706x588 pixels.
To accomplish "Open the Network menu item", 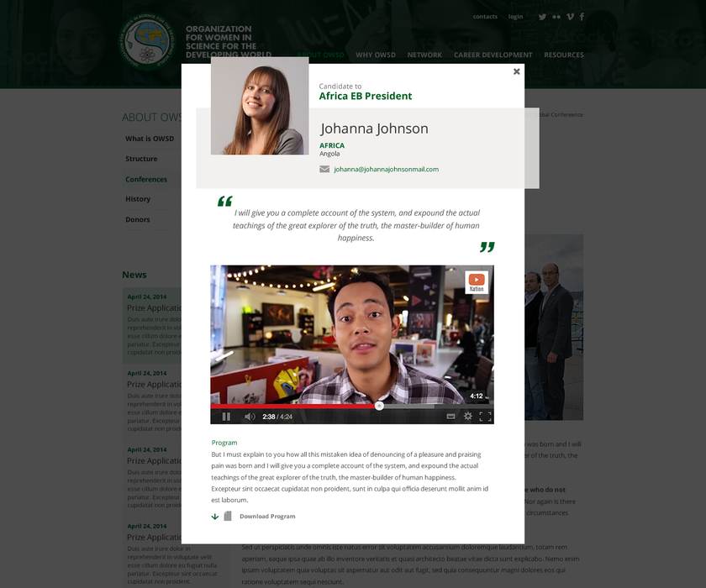I will [424, 55].
